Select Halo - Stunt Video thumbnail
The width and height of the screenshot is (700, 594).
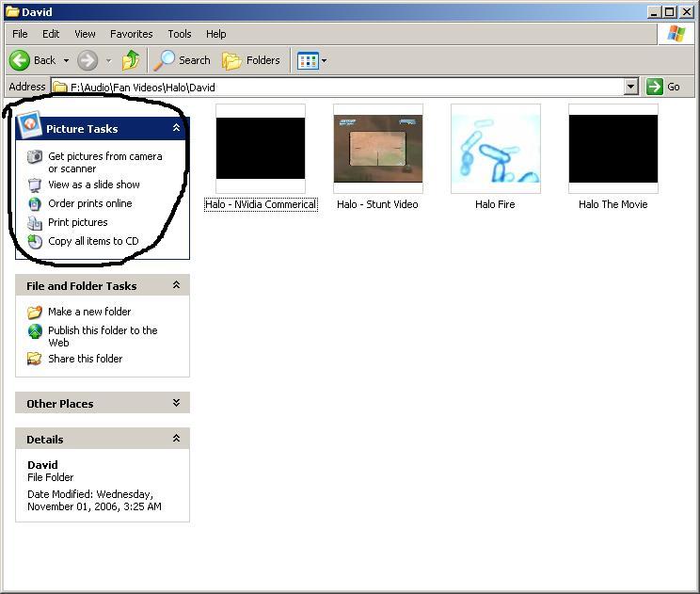(x=378, y=149)
